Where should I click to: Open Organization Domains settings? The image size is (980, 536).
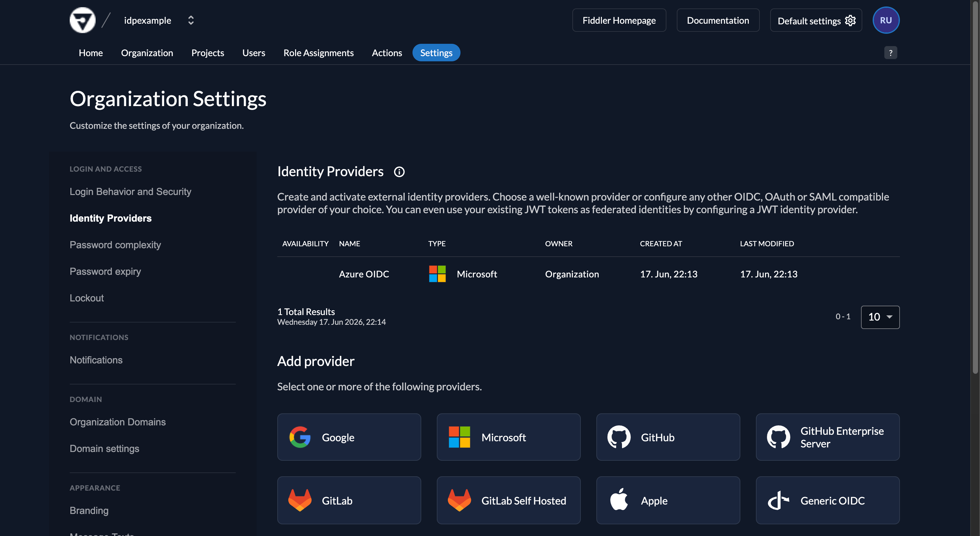click(117, 422)
